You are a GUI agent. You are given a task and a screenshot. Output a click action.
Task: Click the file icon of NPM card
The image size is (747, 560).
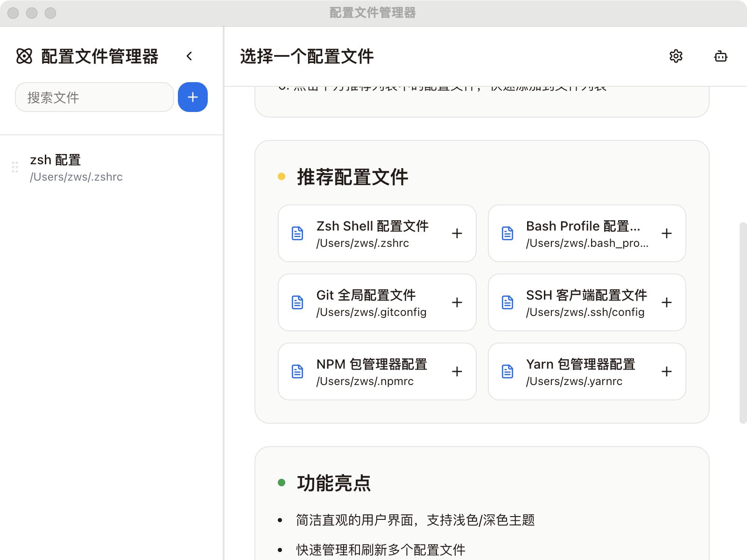point(297,371)
